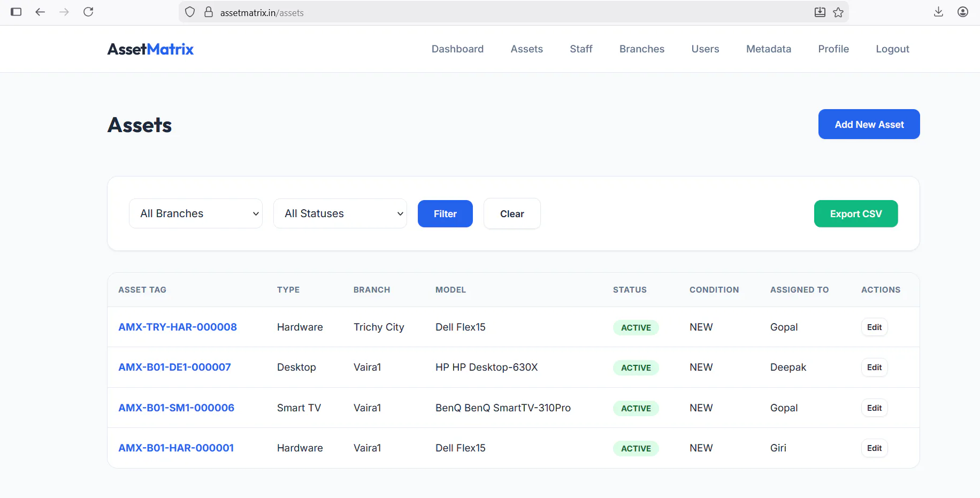Click the BenQ BenQ SmartTV-310Pro model cell

point(503,408)
